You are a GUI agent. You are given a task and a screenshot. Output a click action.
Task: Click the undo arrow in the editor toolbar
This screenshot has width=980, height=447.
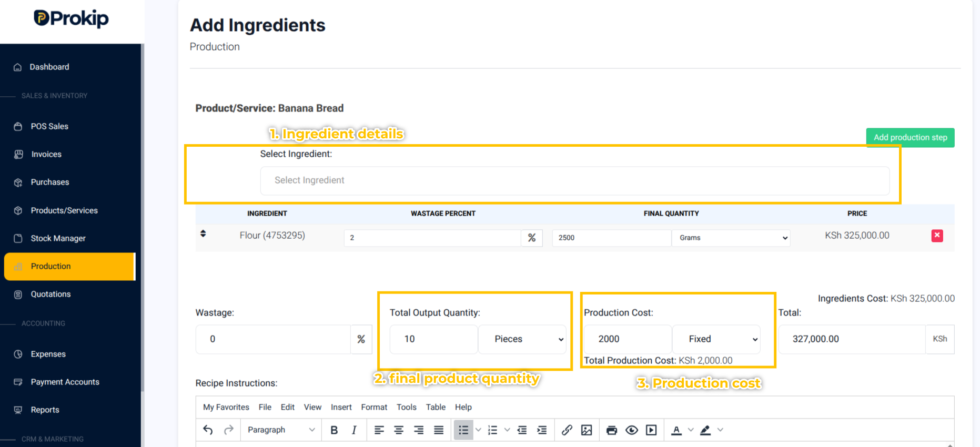pos(208,430)
